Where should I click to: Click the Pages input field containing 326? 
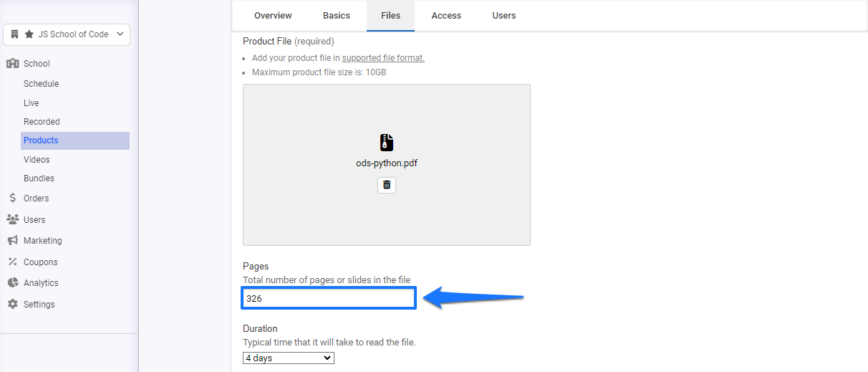[x=329, y=298]
